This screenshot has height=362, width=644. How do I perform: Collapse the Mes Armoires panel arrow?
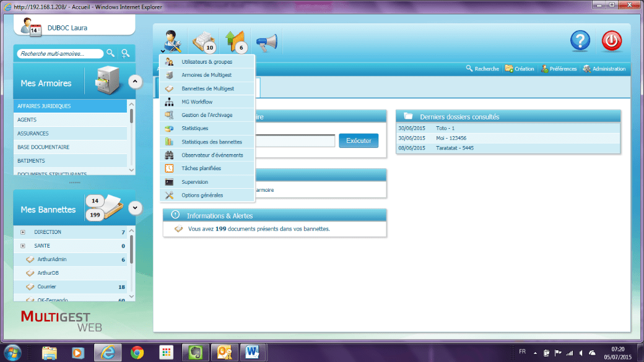tap(135, 82)
